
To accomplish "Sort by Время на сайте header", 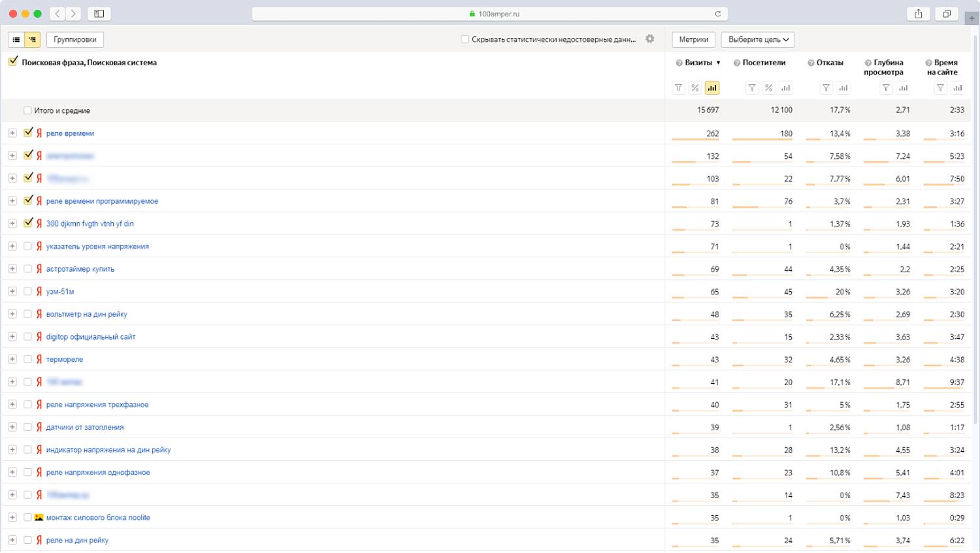I will (942, 67).
